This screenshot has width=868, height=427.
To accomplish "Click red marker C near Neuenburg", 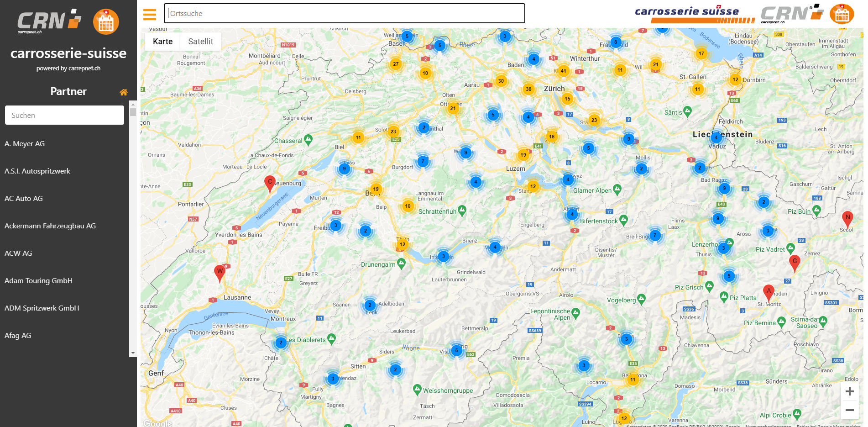I will (270, 183).
